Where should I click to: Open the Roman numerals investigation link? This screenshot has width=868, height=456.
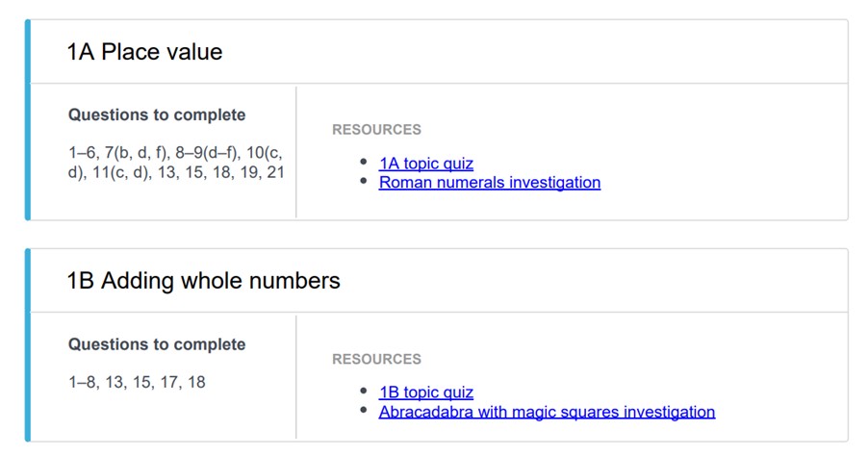click(490, 182)
